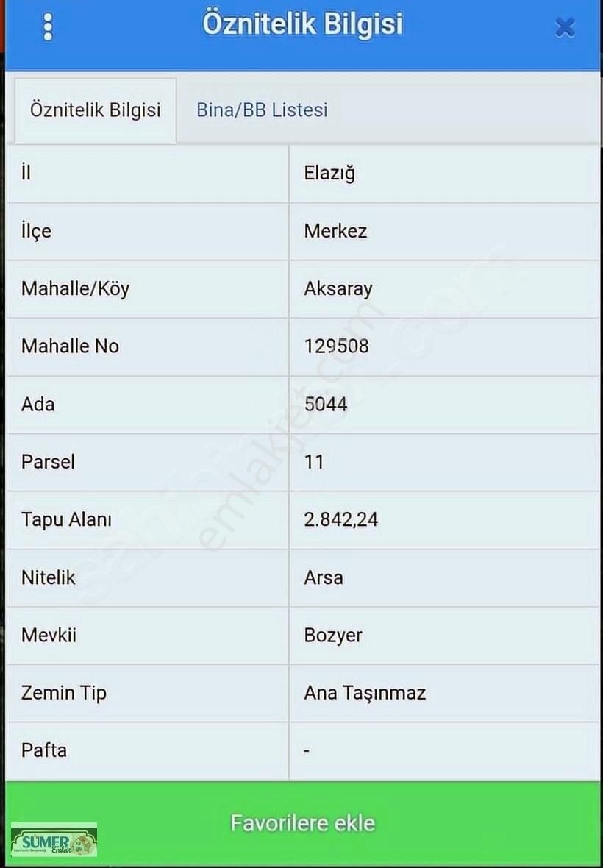Select the Parsel value 11

pyautogui.click(x=314, y=462)
